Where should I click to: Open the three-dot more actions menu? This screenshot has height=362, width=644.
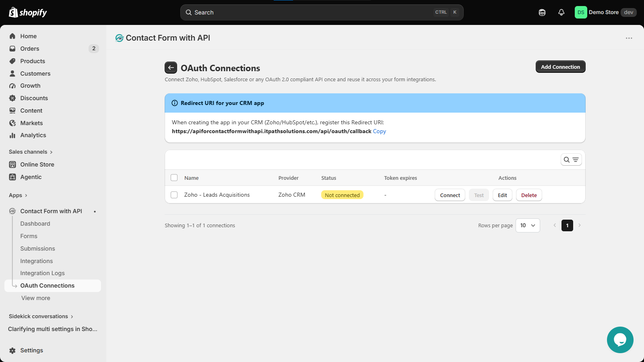click(x=629, y=38)
